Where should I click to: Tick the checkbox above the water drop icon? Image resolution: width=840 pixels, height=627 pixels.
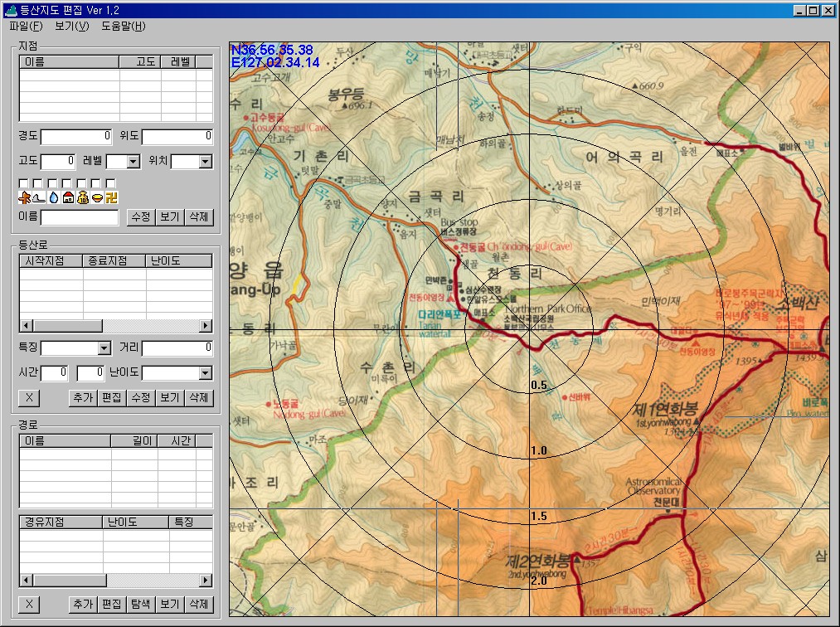point(52,184)
